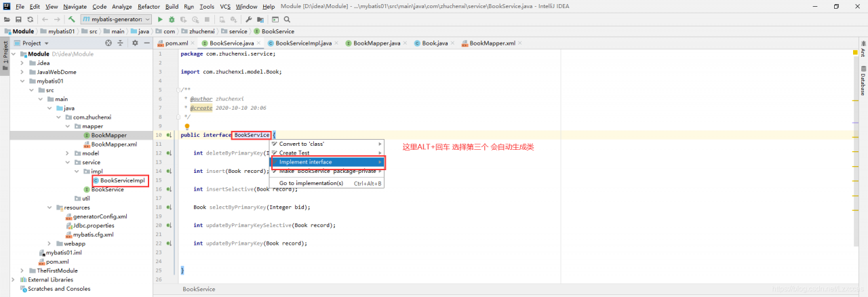Choose Convert to 'class' in the popup

[327, 144]
